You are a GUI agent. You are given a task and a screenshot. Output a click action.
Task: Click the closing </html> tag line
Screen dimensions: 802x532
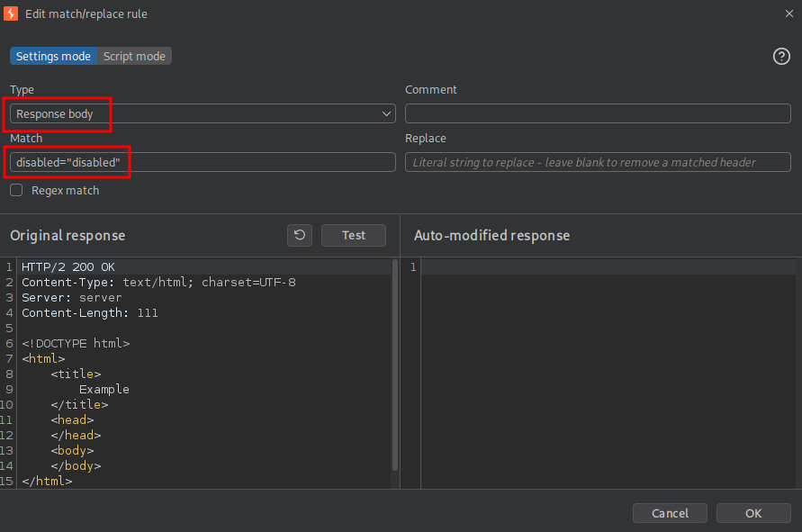(x=47, y=482)
